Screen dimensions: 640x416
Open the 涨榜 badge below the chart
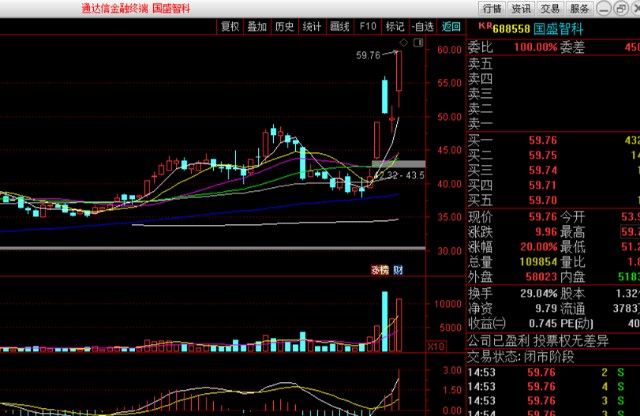point(380,269)
